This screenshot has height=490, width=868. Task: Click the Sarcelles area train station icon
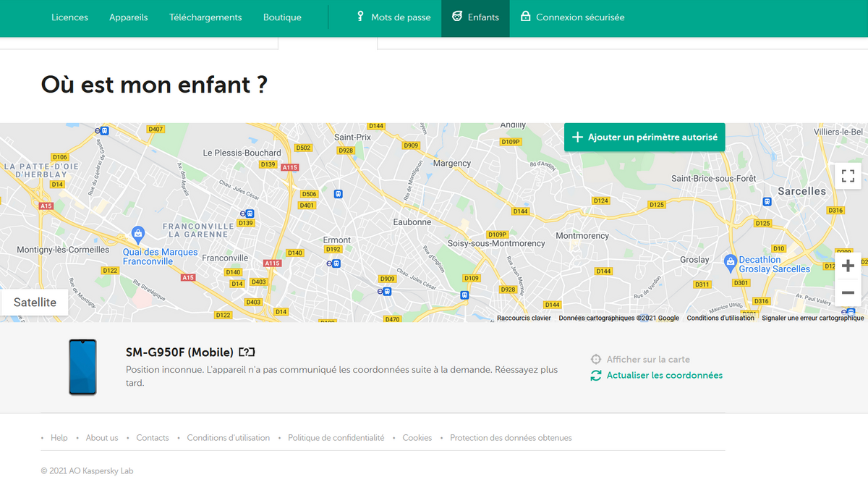[767, 202]
